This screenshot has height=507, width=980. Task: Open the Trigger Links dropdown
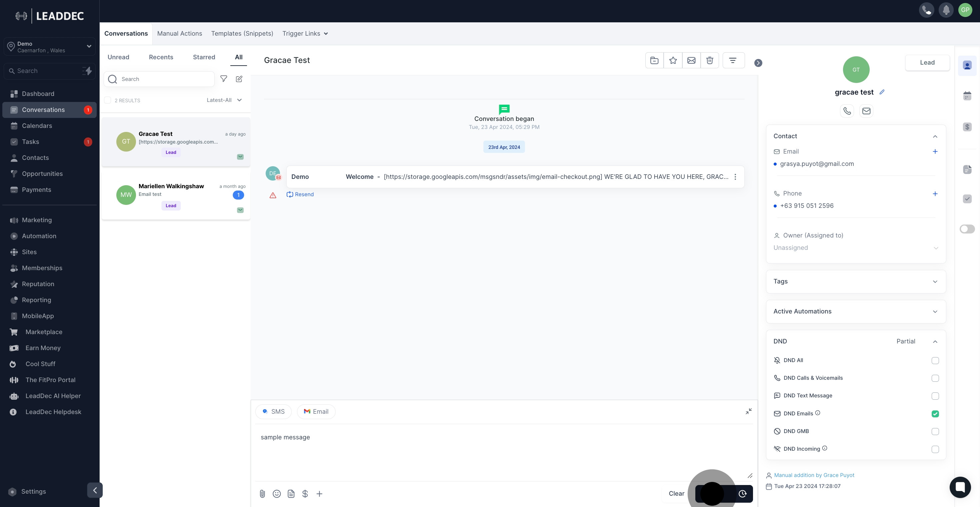click(x=305, y=33)
